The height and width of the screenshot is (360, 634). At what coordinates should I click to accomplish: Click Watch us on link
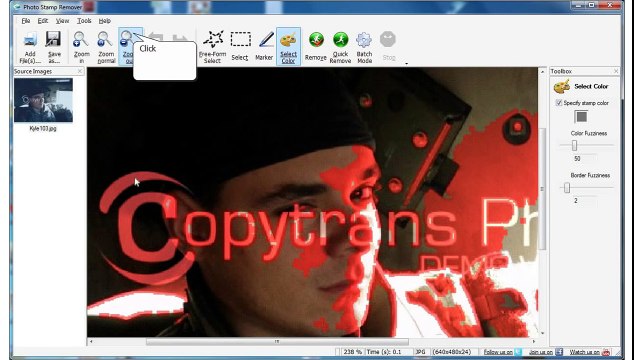pyautogui.click(x=584, y=352)
